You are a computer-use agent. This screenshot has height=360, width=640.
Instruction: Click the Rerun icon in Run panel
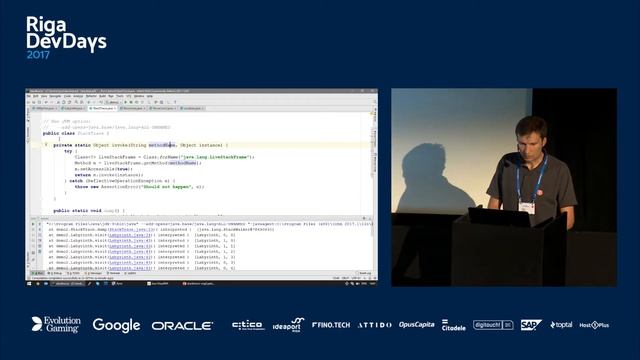(33, 224)
